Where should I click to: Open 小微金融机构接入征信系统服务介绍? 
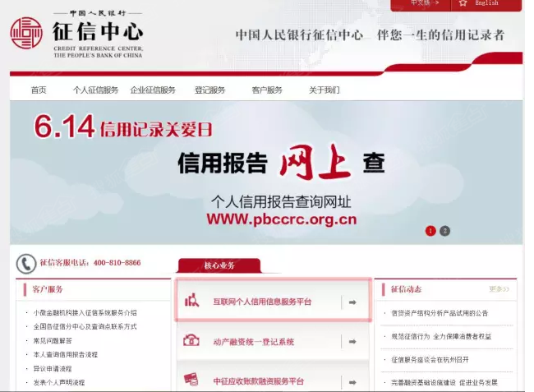coord(85,312)
